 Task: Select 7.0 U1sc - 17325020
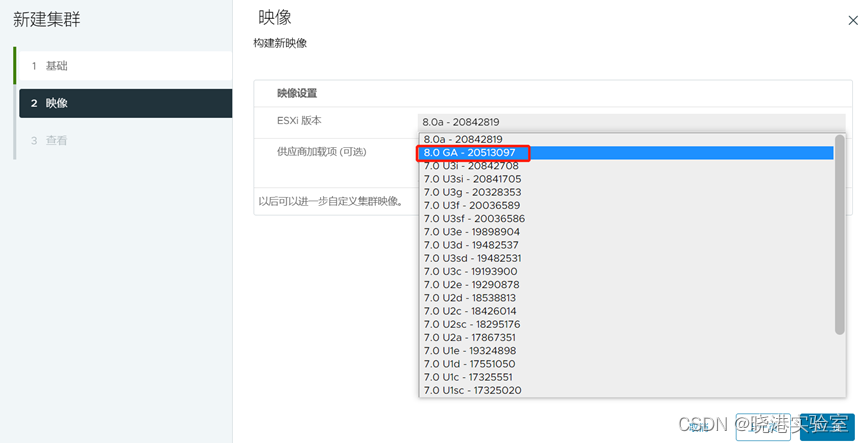coord(627,391)
